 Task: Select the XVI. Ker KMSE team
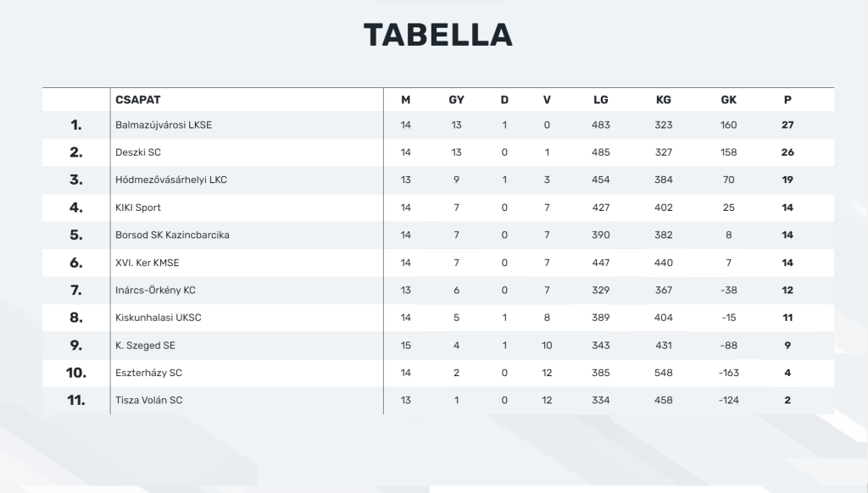pyautogui.click(x=147, y=263)
